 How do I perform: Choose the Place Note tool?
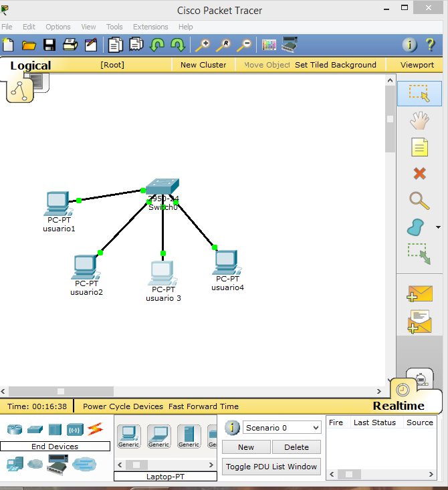tap(419, 147)
